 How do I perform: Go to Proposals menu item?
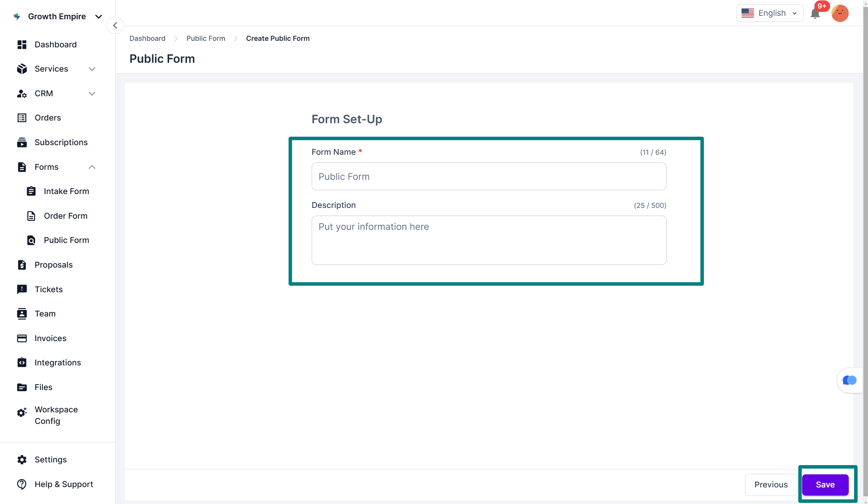(x=53, y=265)
